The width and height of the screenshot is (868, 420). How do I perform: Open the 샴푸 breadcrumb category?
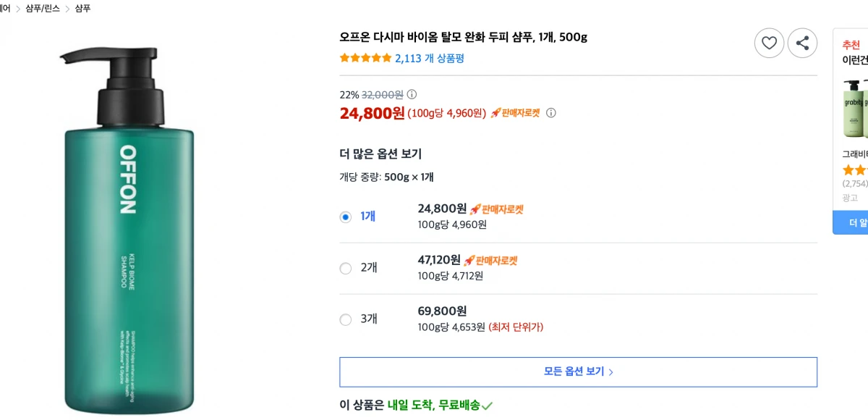pyautogui.click(x=82, y=9)
